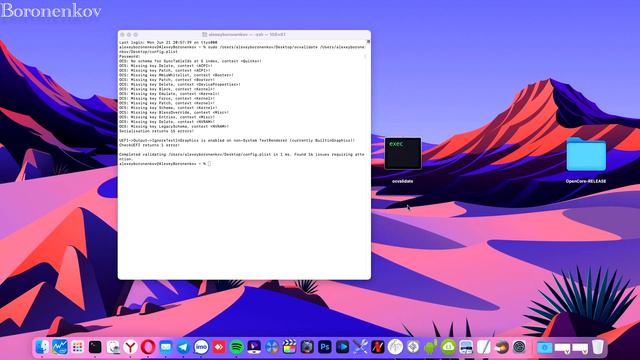Open the green cloud download dock icon

[448, 347]
